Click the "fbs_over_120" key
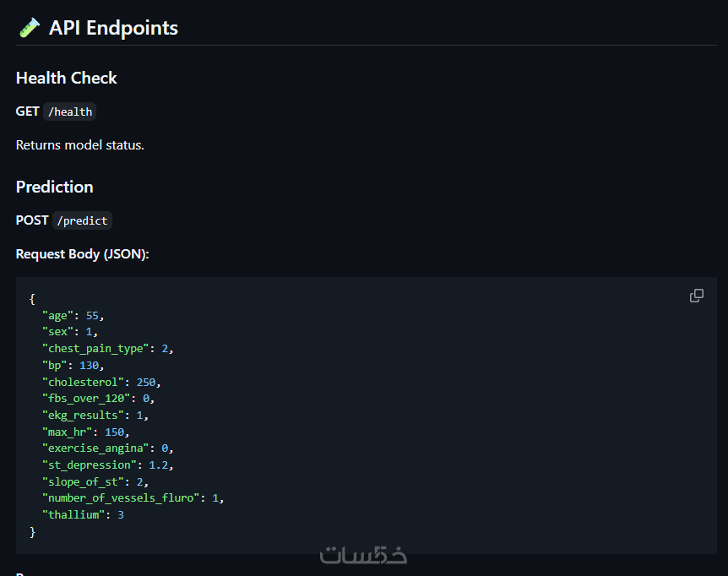The height and width of the screenshot is (576, 728). 89,398
